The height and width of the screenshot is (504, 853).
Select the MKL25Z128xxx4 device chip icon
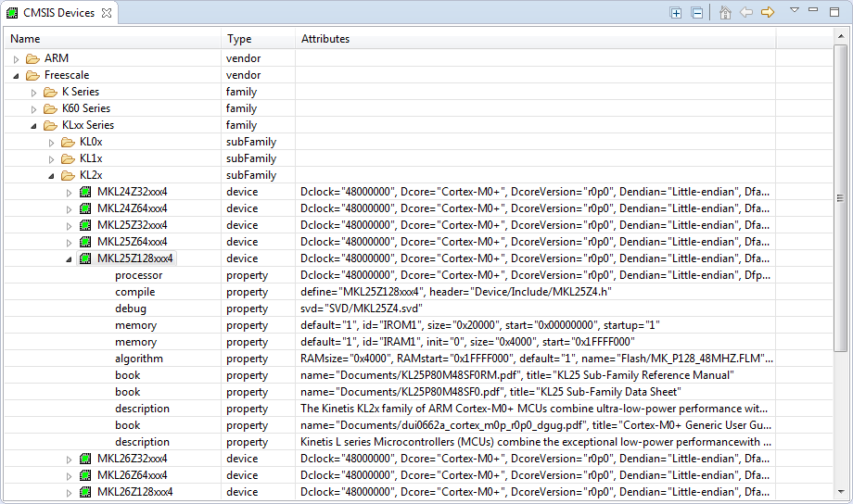(x=85, y=258)
